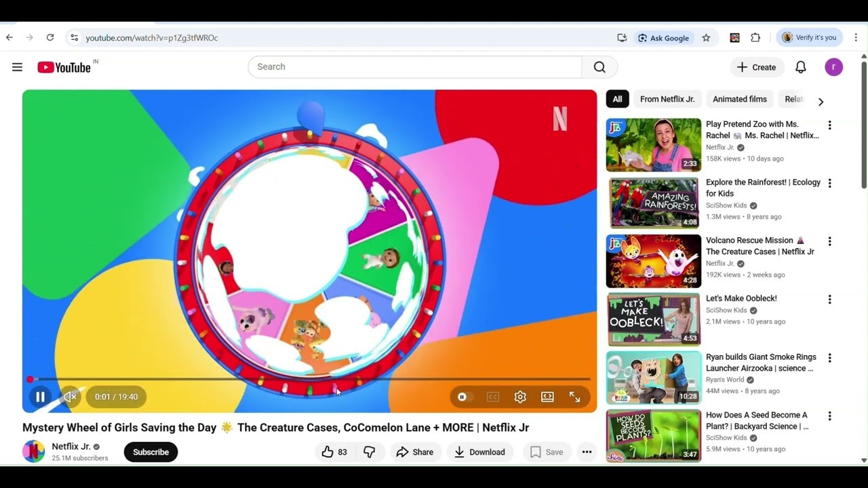Share the video

tap(415, 452)
